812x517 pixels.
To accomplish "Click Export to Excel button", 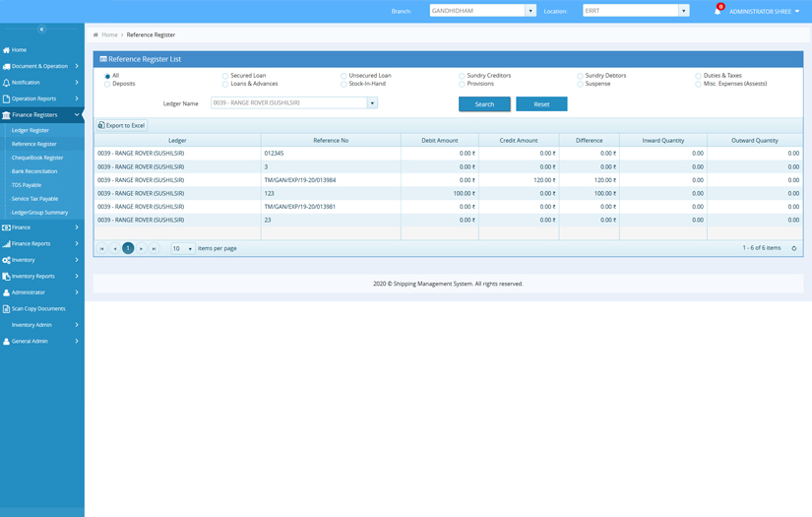I will [x=122, y=125].
